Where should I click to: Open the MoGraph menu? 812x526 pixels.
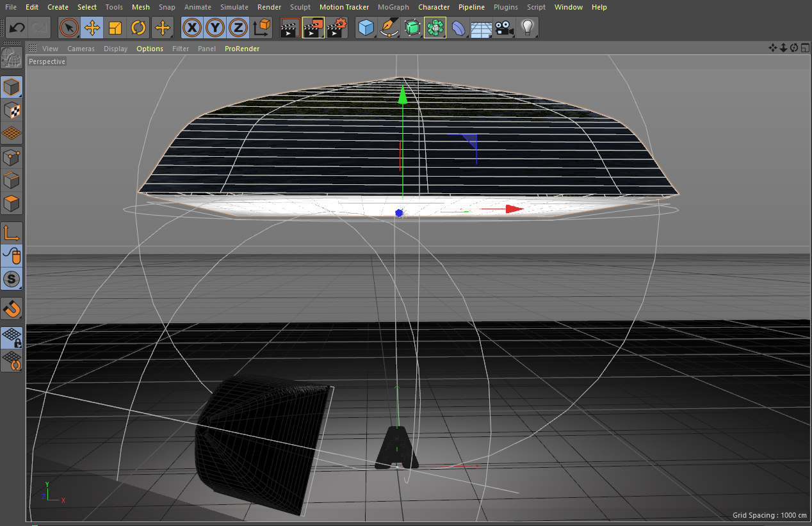pyautogui.click(x=393, y=7)
